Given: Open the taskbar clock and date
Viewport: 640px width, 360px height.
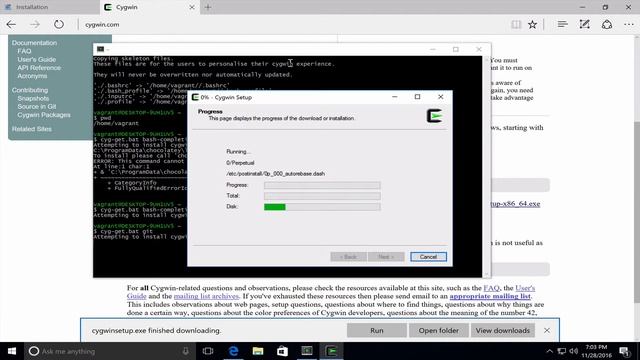Looking at the screenshot, I should (x=596, y=351).
